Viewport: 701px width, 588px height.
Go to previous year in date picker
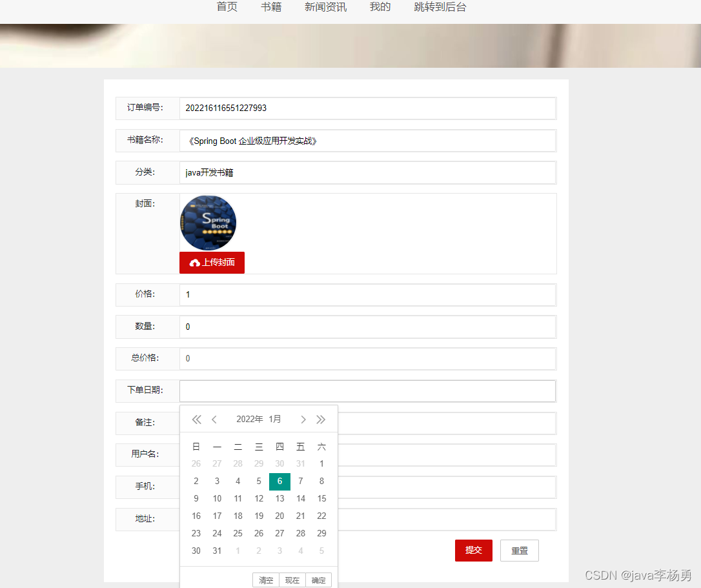197,420
